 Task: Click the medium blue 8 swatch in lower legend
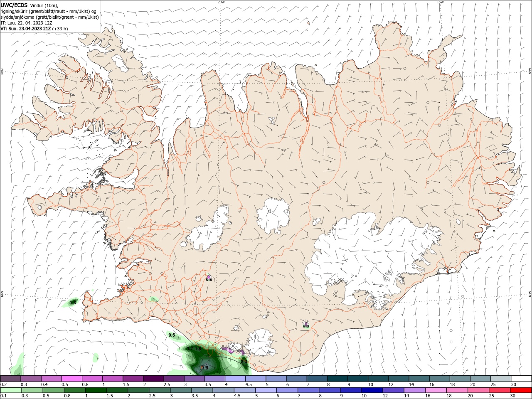point(330,390)
